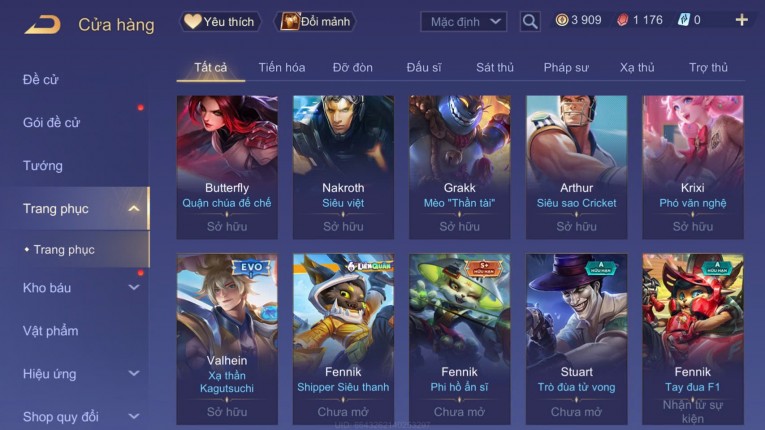Click the golden back arrow icon
Image resolution: width=765 pixels, height=430 pixels.
(x=42, y=24)
